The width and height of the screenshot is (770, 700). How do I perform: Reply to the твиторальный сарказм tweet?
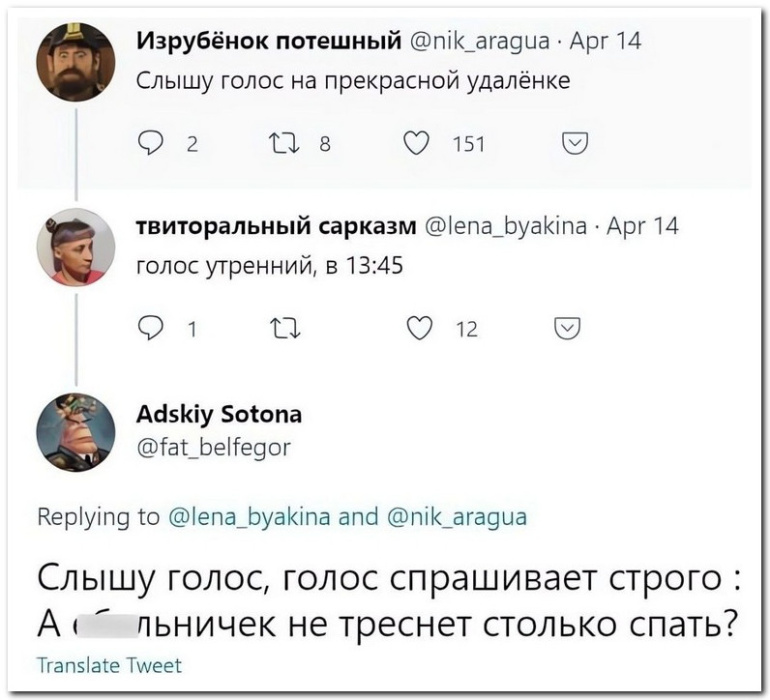pyautogui.click(x=149, y=329)
